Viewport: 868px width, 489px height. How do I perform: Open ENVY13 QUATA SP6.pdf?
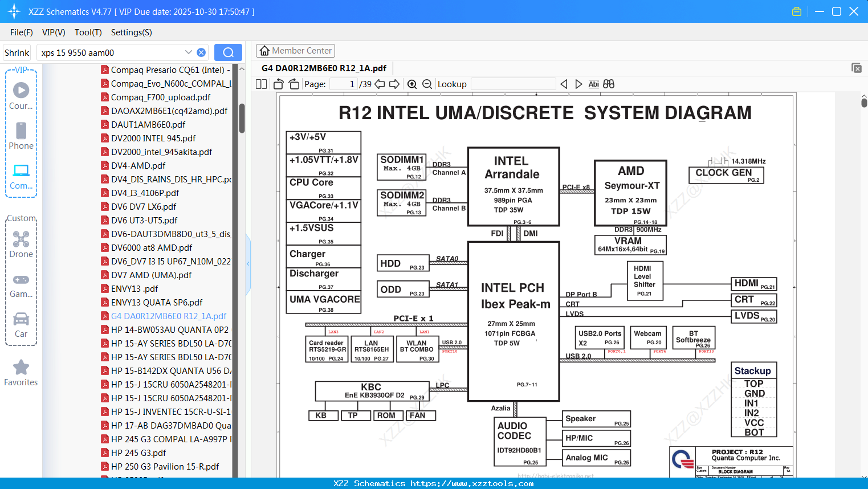click(x=152, y=302)
